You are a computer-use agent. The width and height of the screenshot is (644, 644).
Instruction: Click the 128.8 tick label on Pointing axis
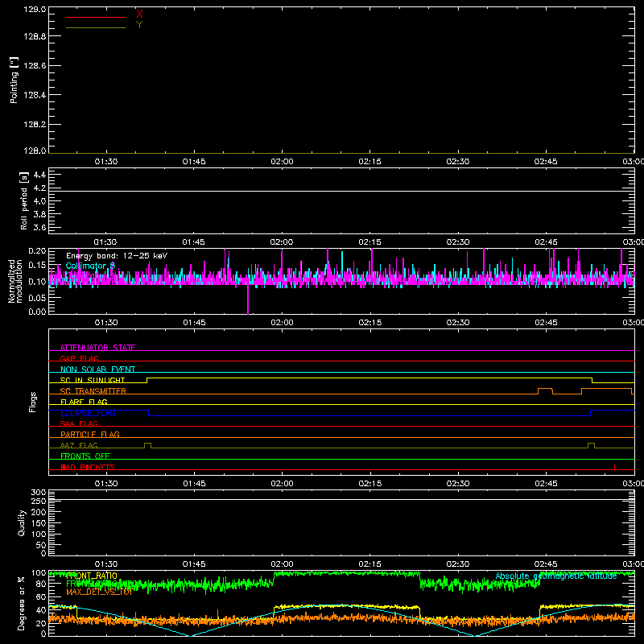point(35,36)
